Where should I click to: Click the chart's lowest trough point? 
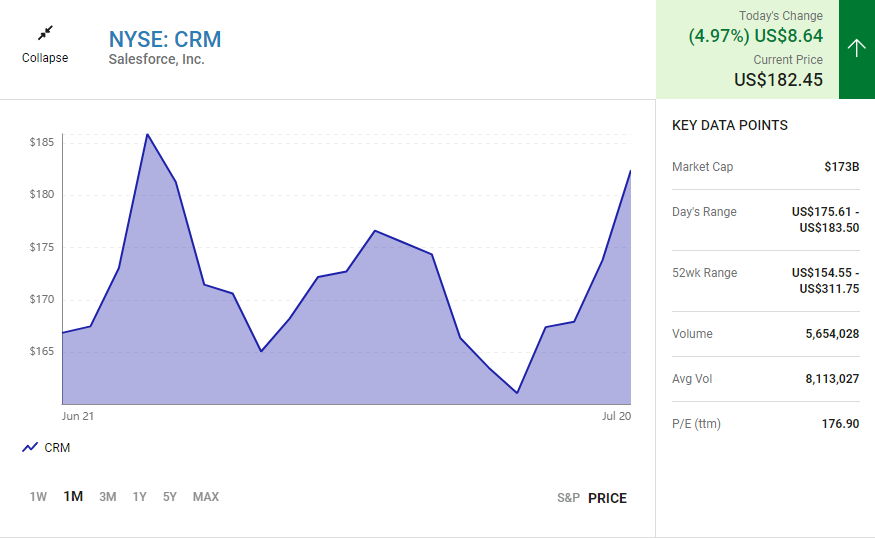click(517, 393)
